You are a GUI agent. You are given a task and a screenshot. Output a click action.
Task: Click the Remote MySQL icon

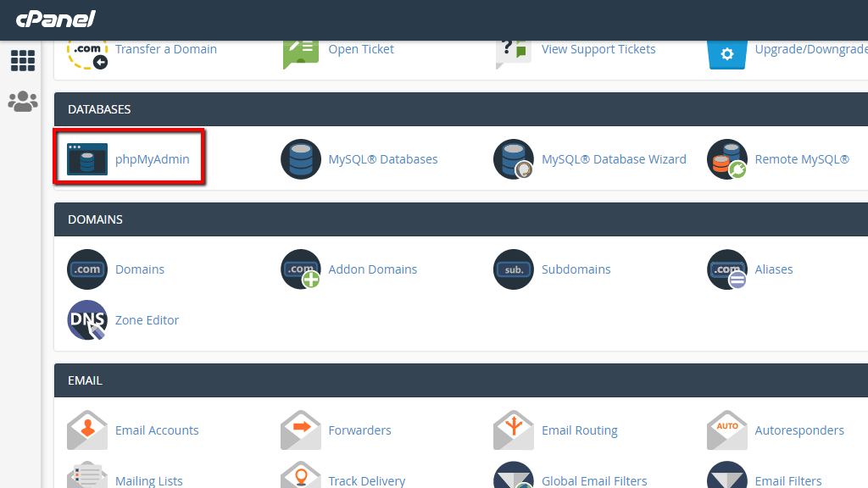(x=726, y=159)
